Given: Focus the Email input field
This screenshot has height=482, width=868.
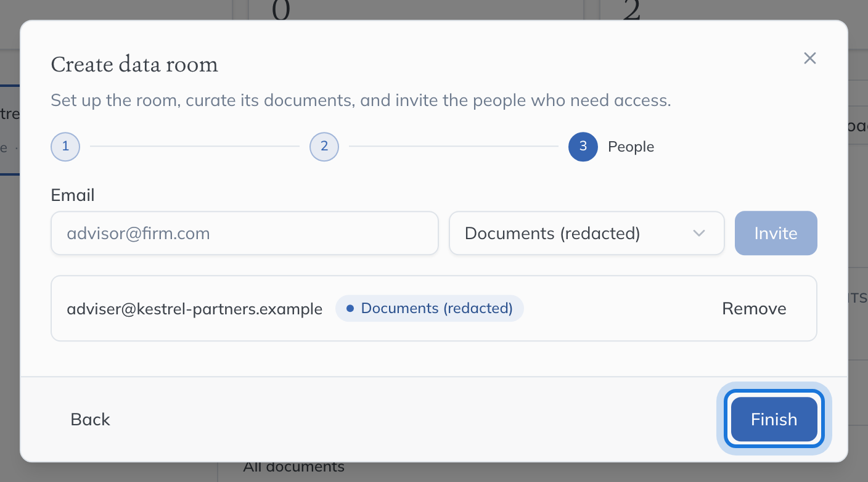Looking at the screenshot, I should [x=245, y=233].
